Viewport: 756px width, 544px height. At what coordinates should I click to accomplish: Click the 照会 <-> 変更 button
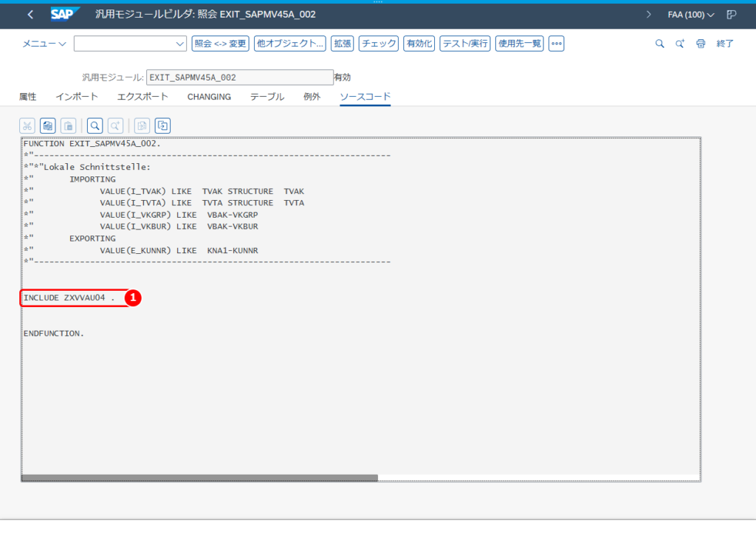(220, 44)
